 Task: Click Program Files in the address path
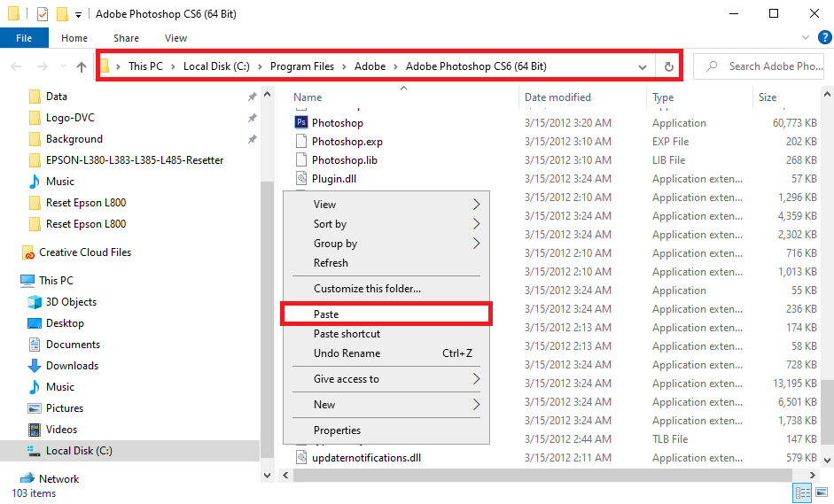301,66
